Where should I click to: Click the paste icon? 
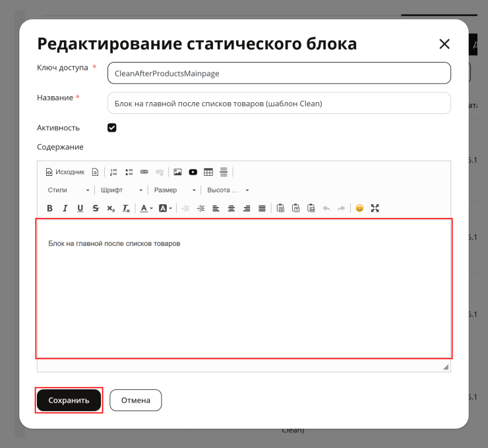coord(280,208)
